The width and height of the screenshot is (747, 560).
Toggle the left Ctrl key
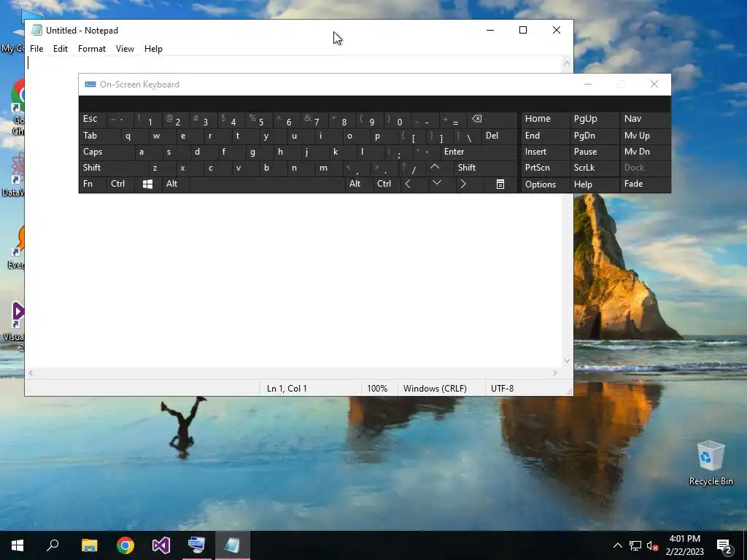pyautogui.click(x=120, y=184)
